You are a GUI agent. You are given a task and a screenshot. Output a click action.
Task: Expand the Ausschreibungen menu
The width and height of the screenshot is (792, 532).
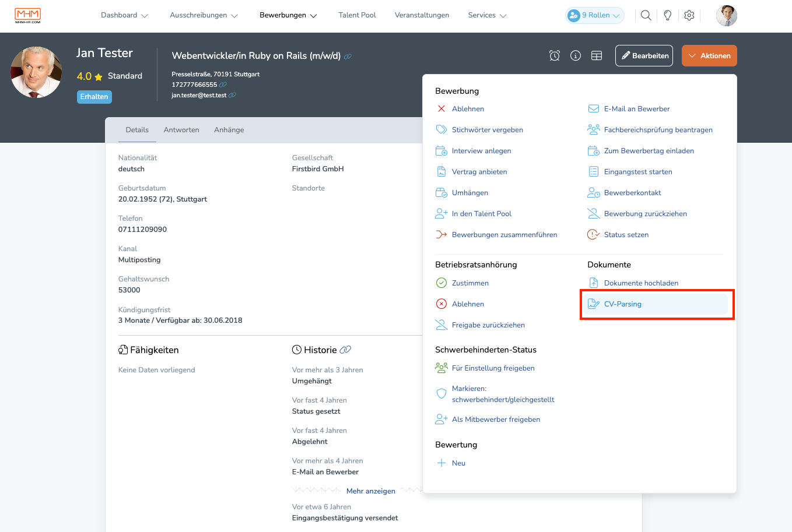tap(204, 15)
